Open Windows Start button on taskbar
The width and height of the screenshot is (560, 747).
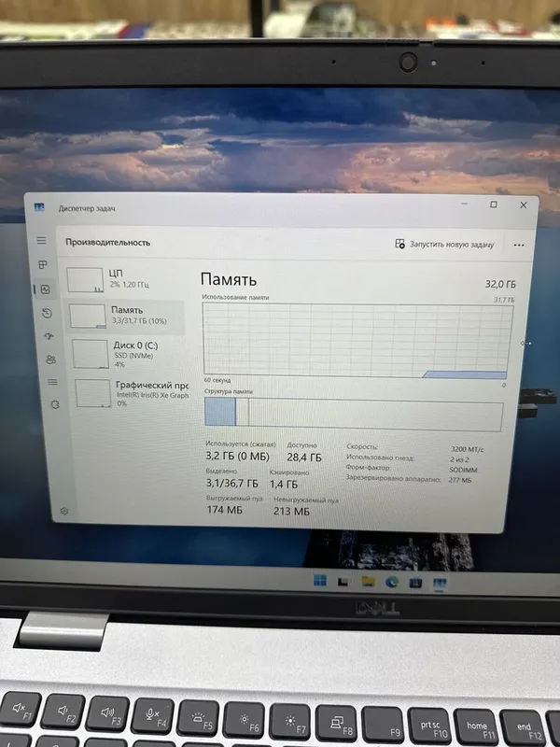tap(320, 581)
